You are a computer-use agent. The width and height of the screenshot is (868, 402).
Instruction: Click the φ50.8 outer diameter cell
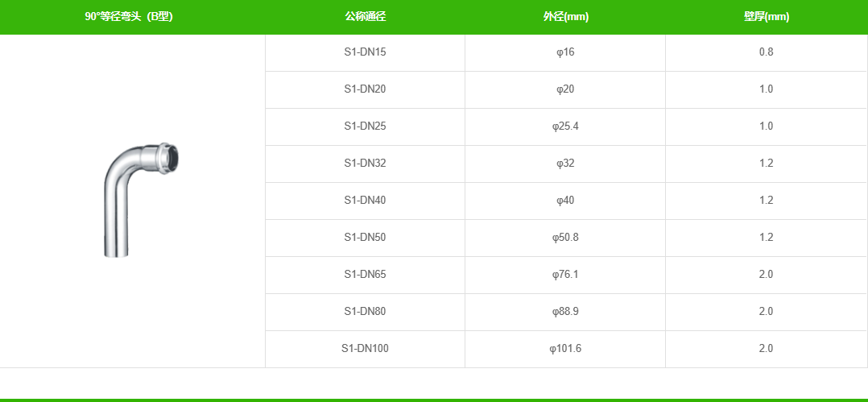click(565, 238)
